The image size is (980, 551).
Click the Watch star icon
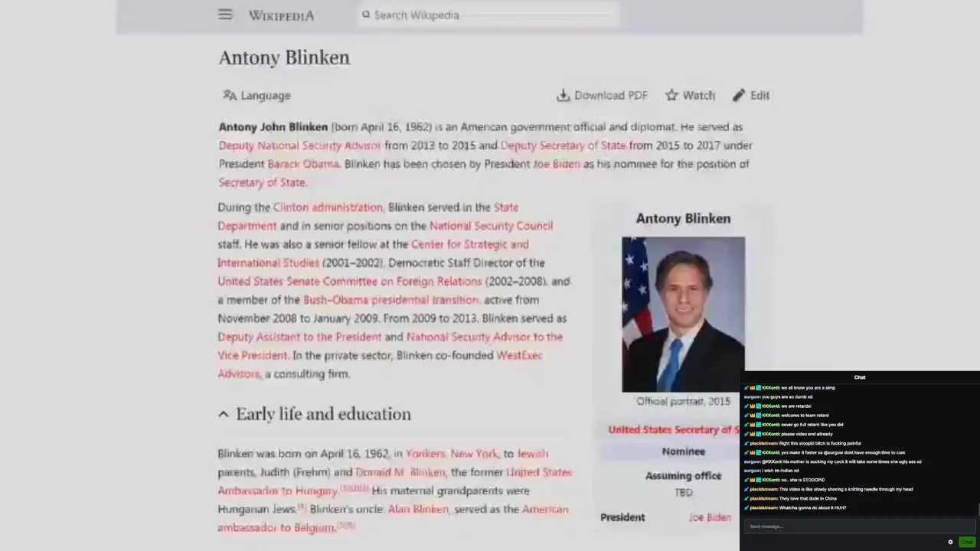click(671, 95)
